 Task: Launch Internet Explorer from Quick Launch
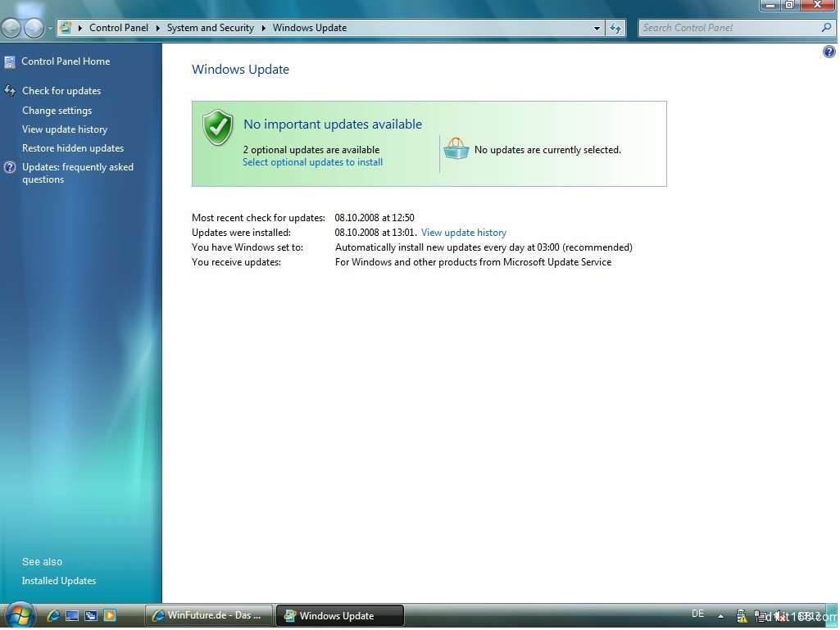[52, 615]
